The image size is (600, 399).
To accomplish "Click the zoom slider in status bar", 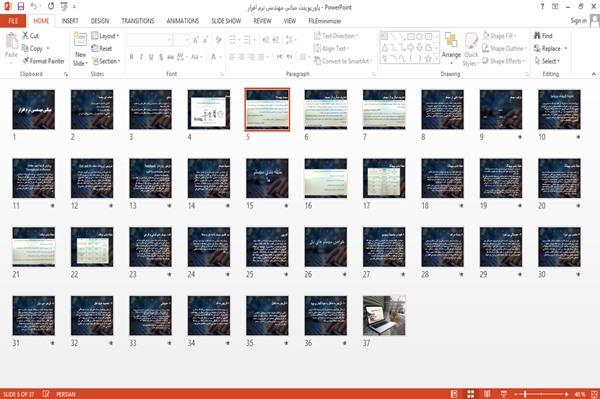I will point(541,394).
